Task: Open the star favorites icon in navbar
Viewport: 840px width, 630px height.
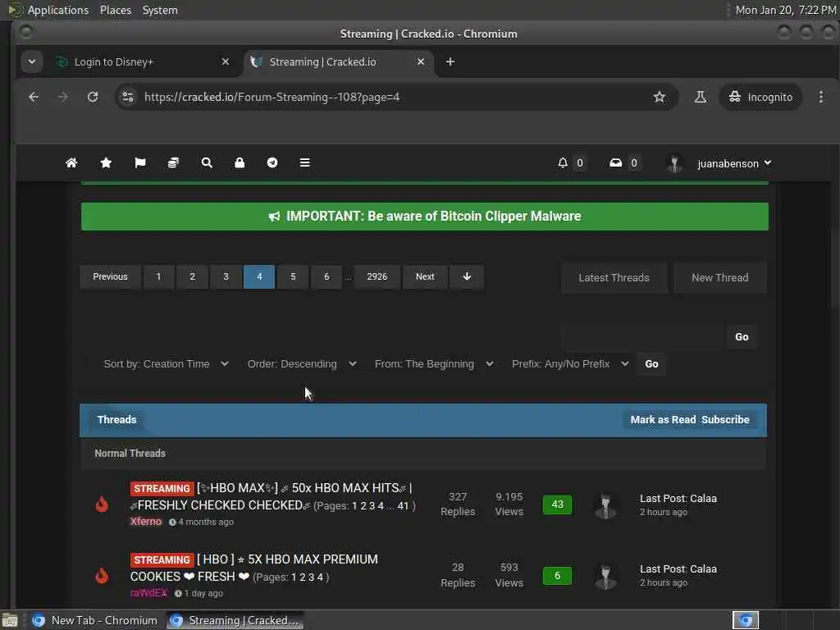Action: click(x=106, y=163)
